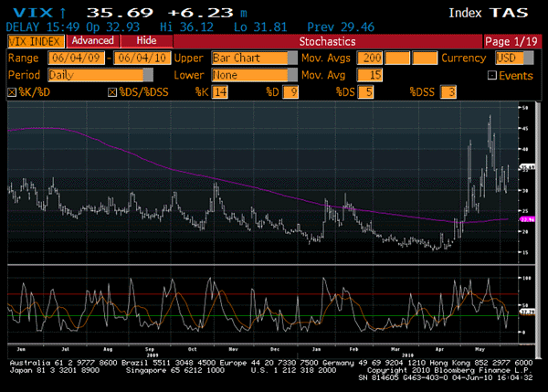Click the magenta moving average value tag

pyautogui.click(x=526, y=219)
